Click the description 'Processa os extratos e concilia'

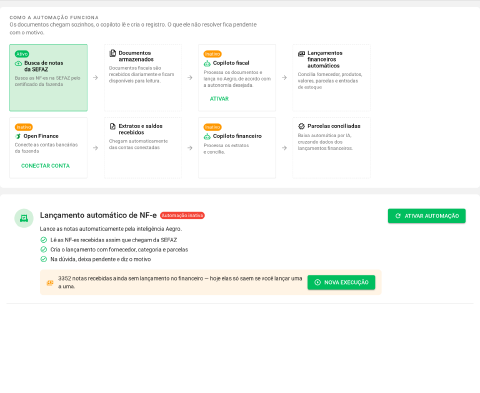[x=226, y=149]
